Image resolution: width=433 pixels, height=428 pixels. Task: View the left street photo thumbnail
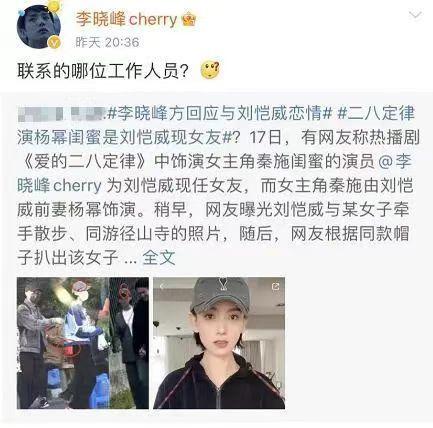[x=83, y=343]
